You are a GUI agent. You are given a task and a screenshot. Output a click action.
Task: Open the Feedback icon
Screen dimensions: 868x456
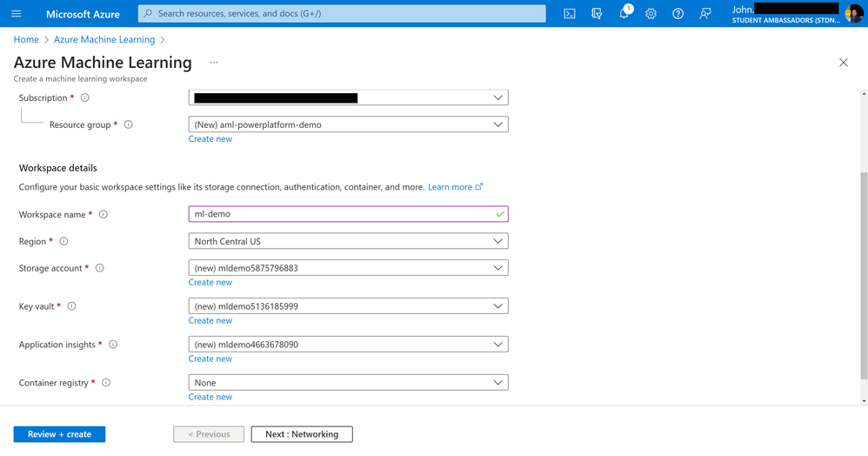click(x=705, y=14)
